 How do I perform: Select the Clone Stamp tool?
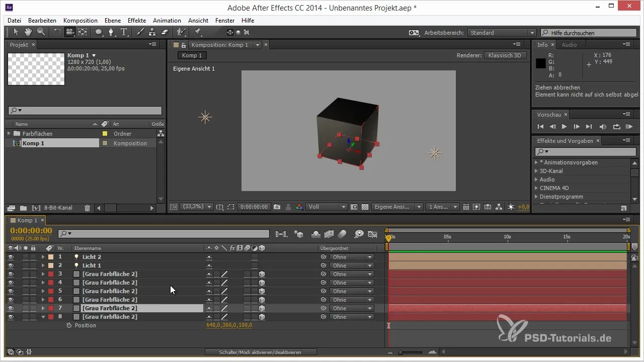[152, 32]
